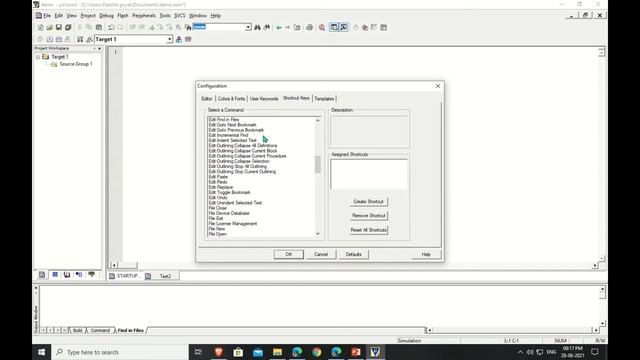Viewport: 640px width, 360px height.
Task: Start the debug session magnifier icon
Action: click(322, 27)
